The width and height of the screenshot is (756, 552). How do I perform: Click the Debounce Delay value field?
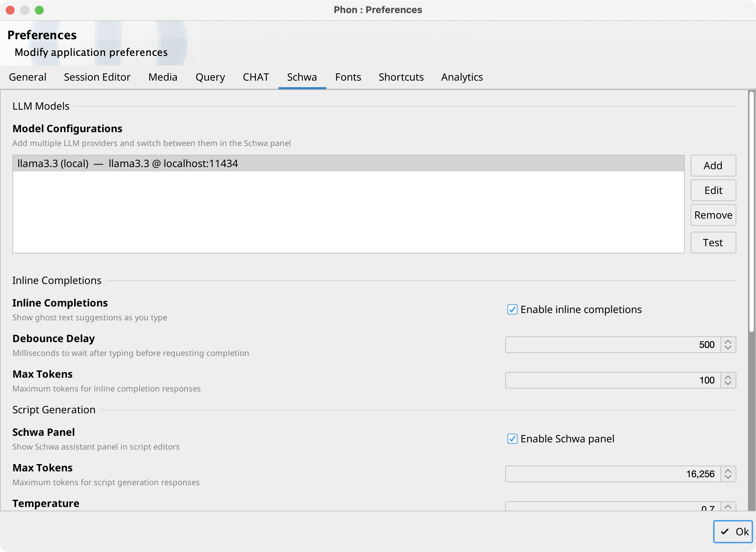pyautogui.click(x=613, y=345)
